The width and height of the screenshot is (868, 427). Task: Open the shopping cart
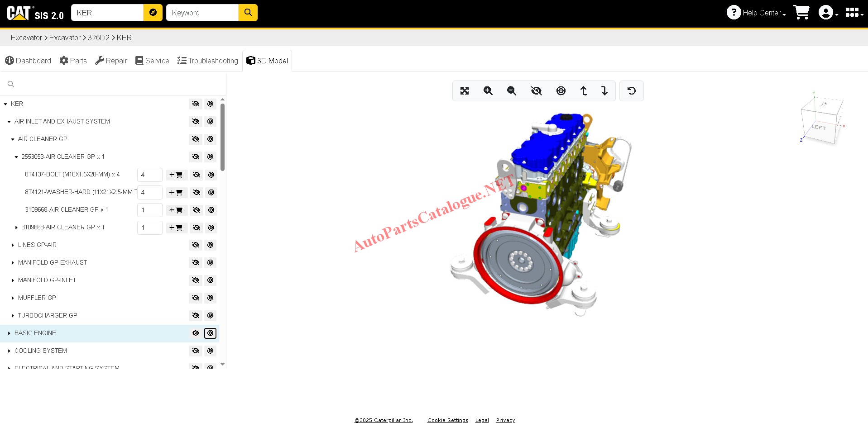(801, 13)
